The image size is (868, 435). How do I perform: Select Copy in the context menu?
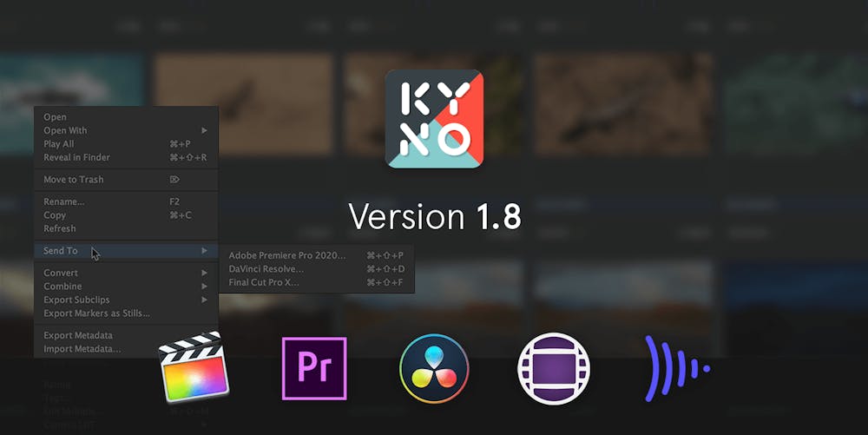[126, 214]
